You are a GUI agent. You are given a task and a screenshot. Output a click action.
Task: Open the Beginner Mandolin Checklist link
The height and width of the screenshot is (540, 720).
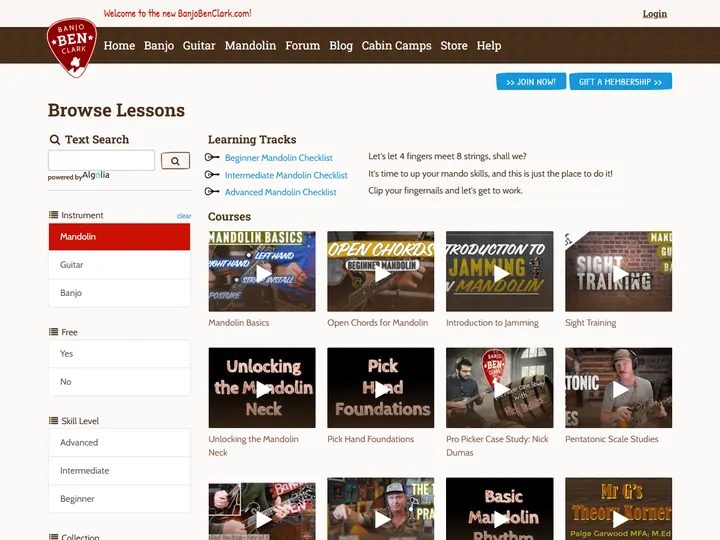click(x=279, y=158)
